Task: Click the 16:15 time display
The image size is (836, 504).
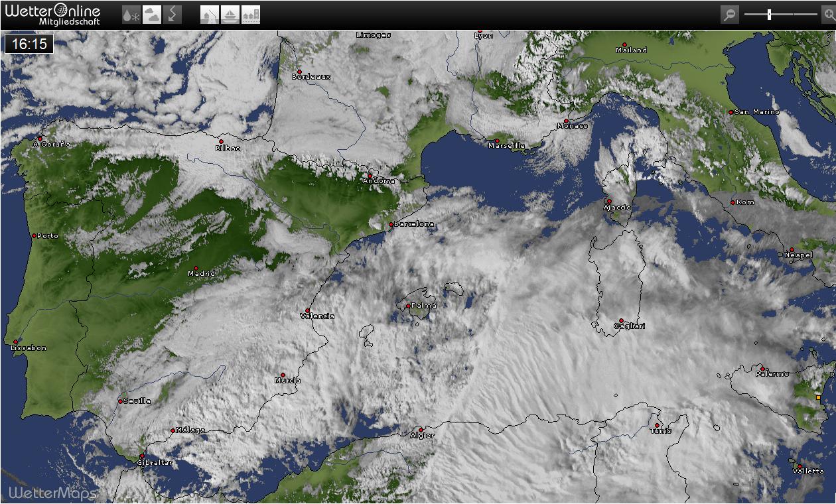Action: pos(29,44)
